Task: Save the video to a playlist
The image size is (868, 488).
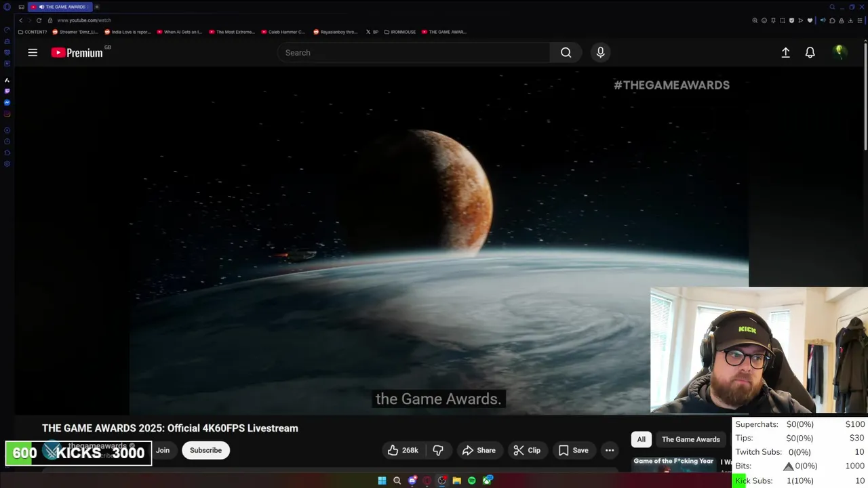Action: click(x=573, y=450)
